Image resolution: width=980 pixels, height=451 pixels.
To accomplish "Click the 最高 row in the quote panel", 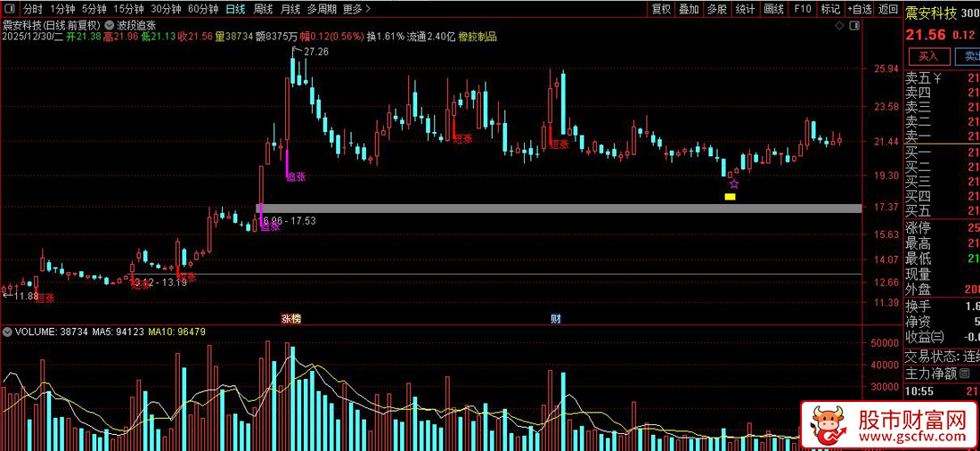I will pos(943,243).
